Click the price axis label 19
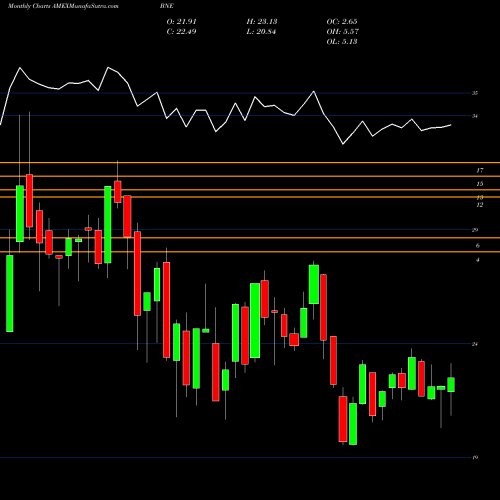This screenshot has width=500, height=500. 475,458
